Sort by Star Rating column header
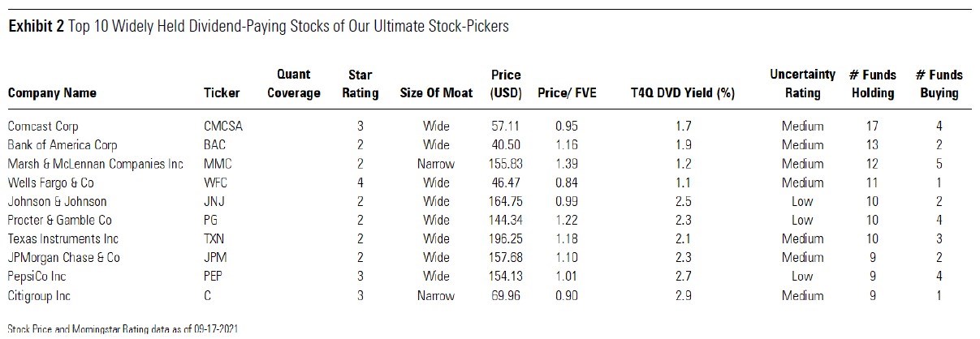980x339 pixels. [360, 84]
